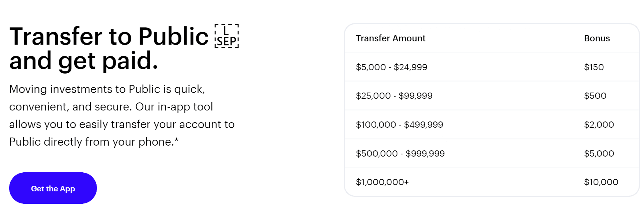Click the $150 bonus value
The image size is (644, 210).
pos(594,67)
